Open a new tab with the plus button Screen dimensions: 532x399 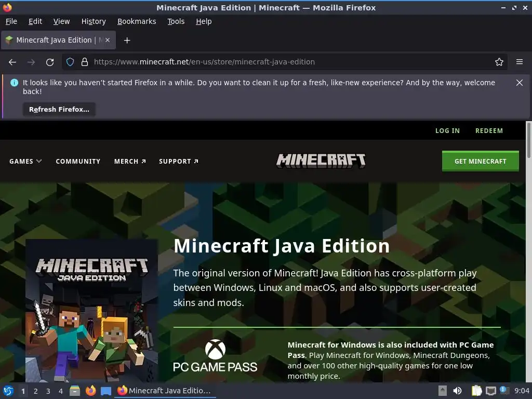pyautogui.click(x=127, y=41)
